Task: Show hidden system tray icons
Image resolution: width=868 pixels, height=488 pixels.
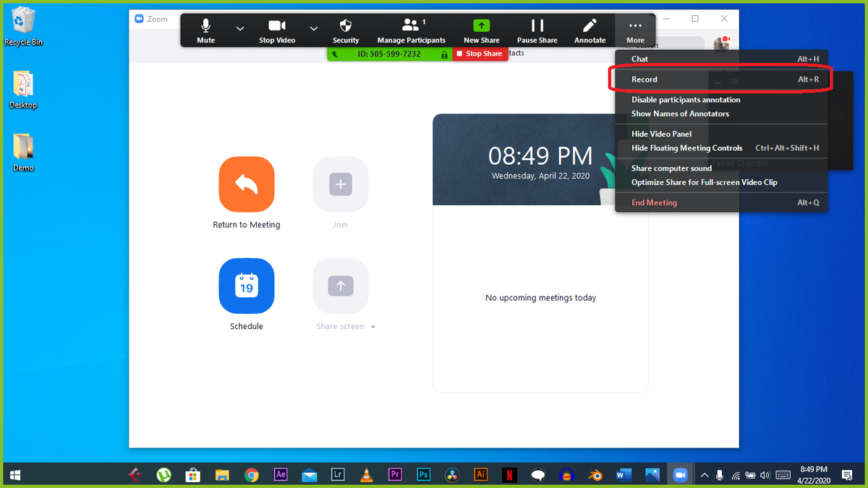Action: (705, 475)
